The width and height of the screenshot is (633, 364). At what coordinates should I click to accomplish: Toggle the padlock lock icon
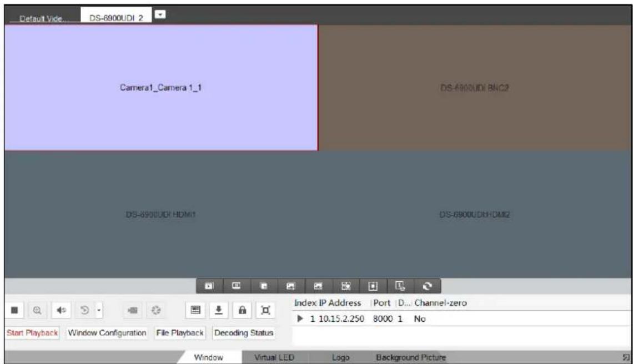click(x=242, y=310)
